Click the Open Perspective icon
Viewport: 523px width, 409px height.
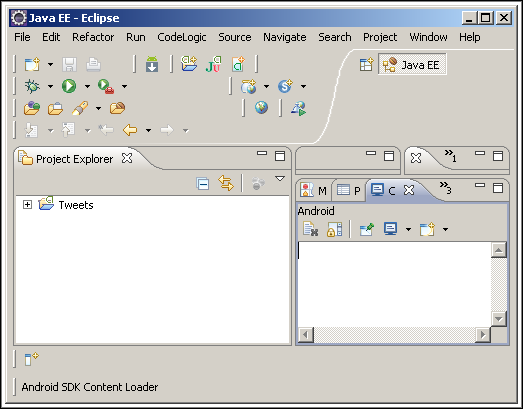click(x=366, y=64)
